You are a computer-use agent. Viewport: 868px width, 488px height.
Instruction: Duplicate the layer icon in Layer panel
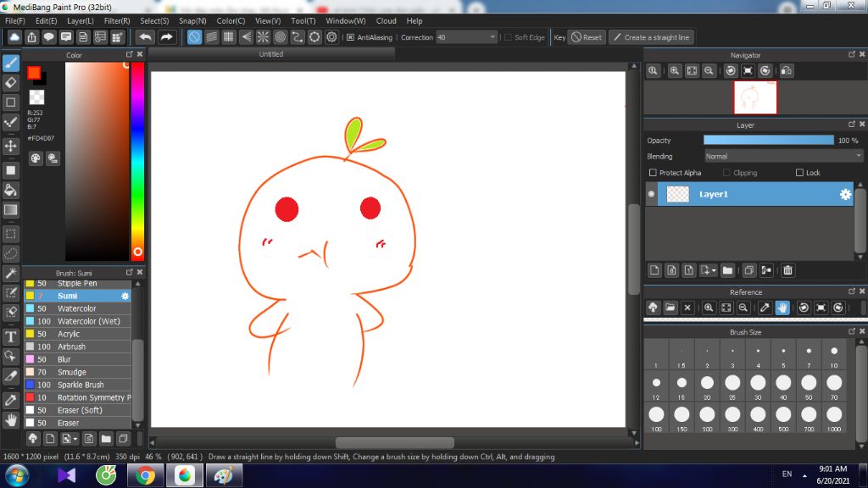tap(748, 270)
